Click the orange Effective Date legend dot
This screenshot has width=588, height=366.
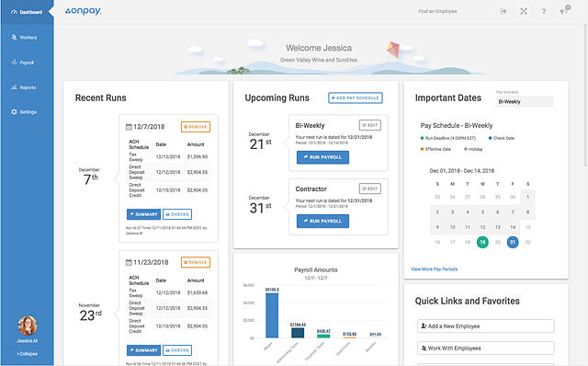coord(423,149)
